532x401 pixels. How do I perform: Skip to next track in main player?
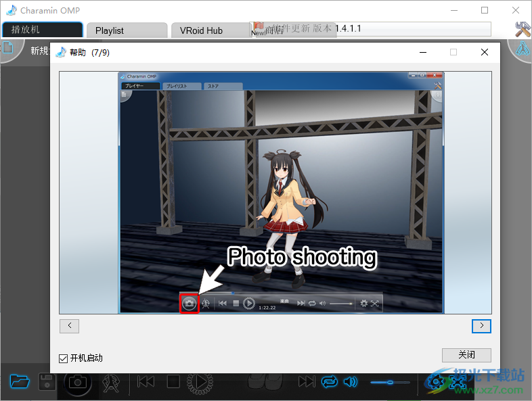pos(307,381)
